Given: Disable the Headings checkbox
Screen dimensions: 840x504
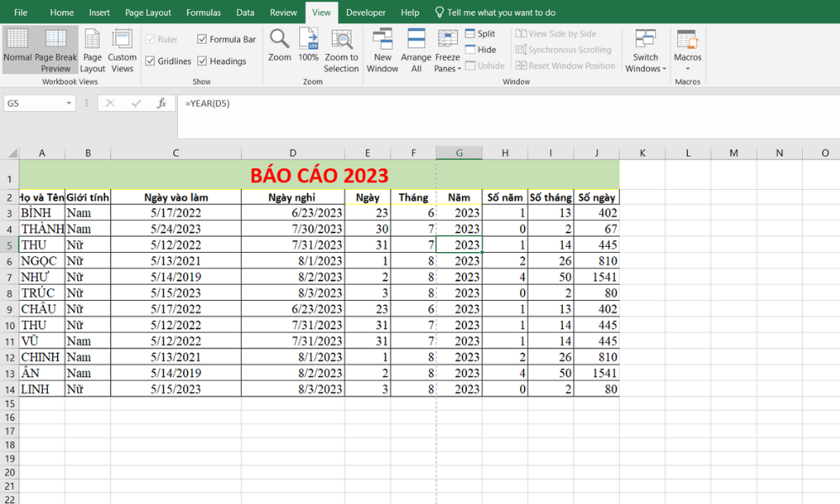Looking at the screenshot, I should (202, 60).
